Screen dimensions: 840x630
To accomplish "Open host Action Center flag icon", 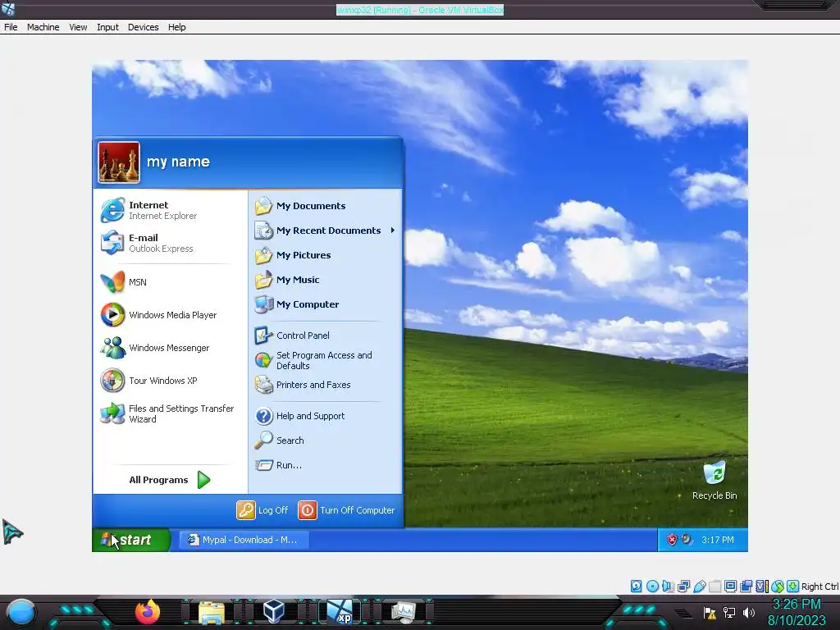I will tap(710, 612).
